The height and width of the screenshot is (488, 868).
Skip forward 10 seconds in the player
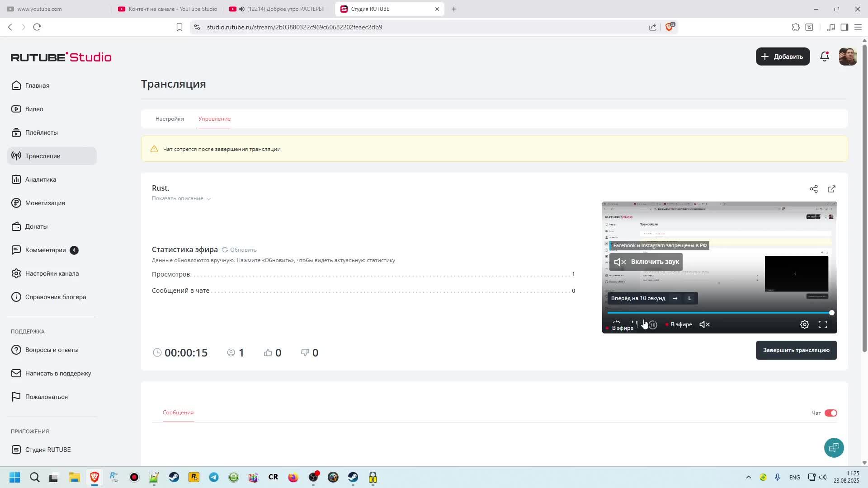pos(653,324)
